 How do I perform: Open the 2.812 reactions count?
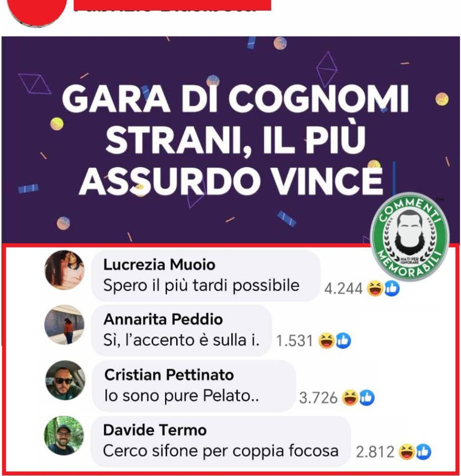coord(375,452)
